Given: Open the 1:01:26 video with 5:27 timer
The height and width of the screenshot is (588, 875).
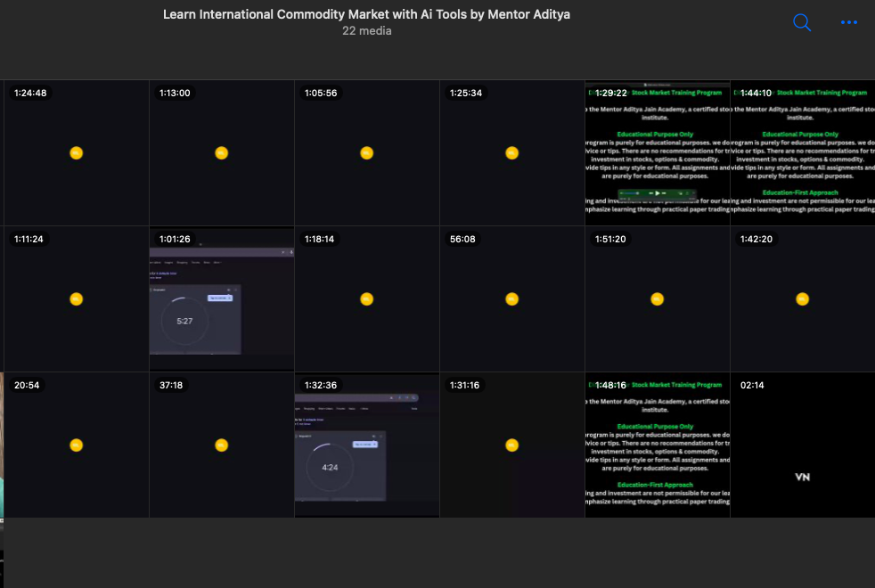Looking at the screenshot, I should click(222, 299).
